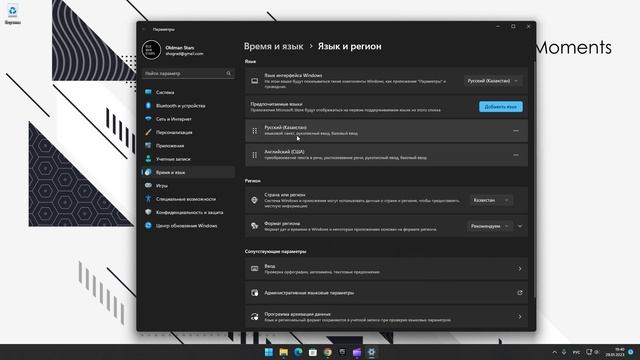Screen dimensions: 640x360
Task: Click the search magnifier icon in settings
Action: pyautogui.click(x=229, y=73)
